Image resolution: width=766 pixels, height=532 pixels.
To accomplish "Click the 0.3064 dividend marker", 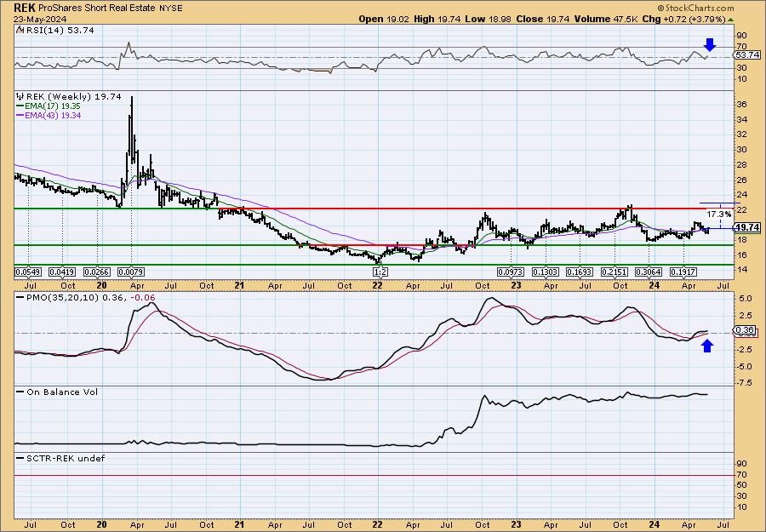I will tap(649, 272).
